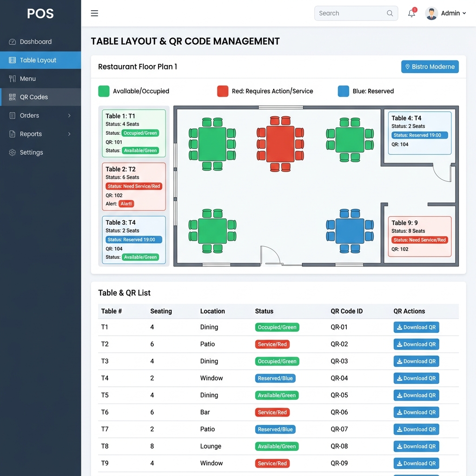Click the Search input field
476x476 pixels.
pyautogui.click(x=356, y=13)
